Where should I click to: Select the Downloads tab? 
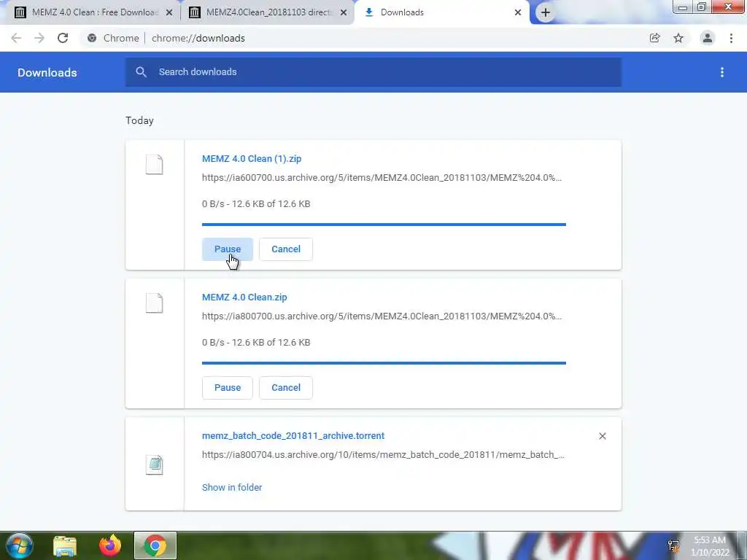click(x=441, y=12)
